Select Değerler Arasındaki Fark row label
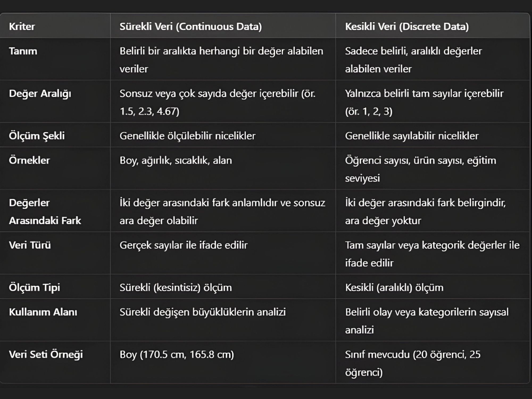 [x=45, y=212]
